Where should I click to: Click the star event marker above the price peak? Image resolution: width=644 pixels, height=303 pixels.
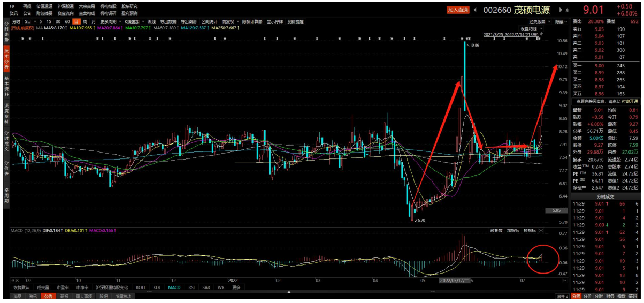point(462,39)
